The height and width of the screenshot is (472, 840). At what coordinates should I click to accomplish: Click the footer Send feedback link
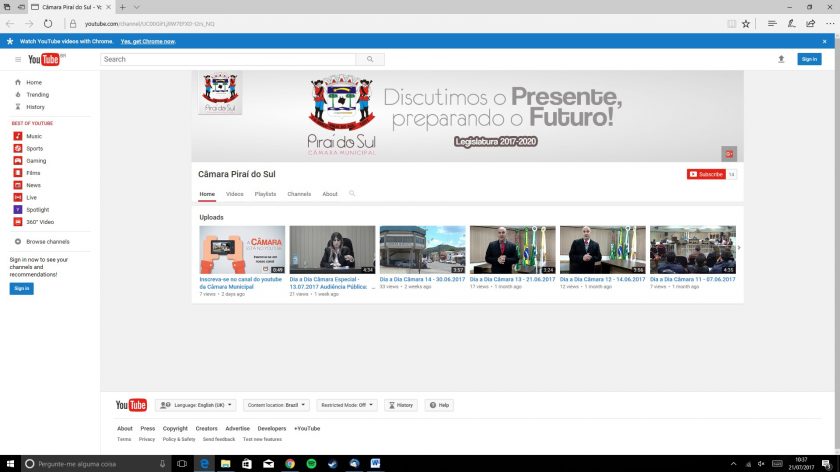click(x=219, y=439)
